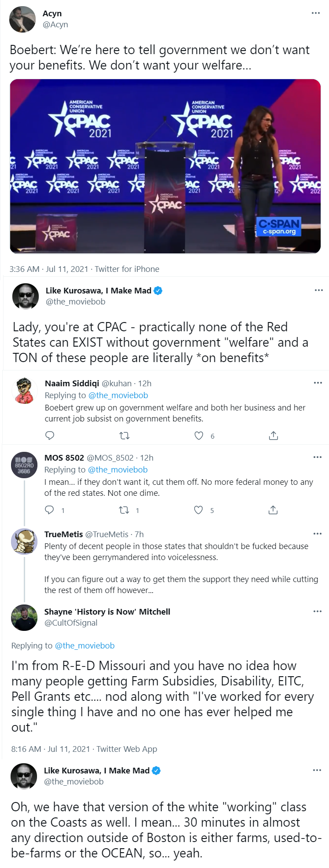Share Naaim Siddiqi's reply
This screenshot has width=329, height=868.
tap(273, 436)
